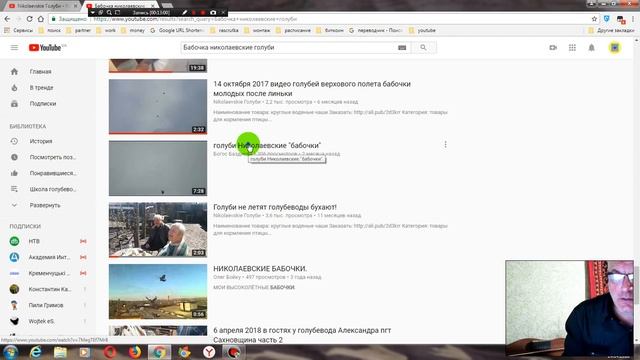Open the Сервисы bookmarks shortcut
Screen dimensions: 640x360
coord(19,30)
